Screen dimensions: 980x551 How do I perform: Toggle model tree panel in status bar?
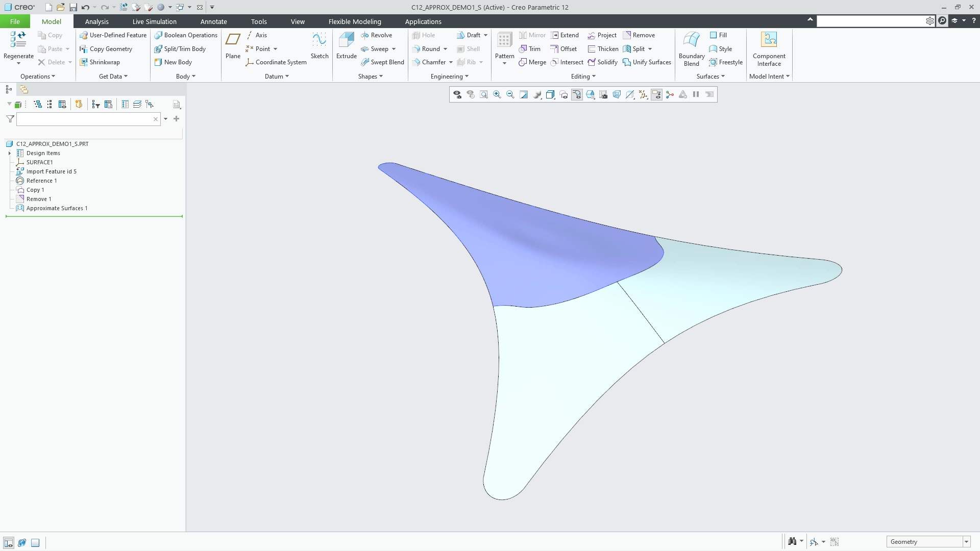9,542
